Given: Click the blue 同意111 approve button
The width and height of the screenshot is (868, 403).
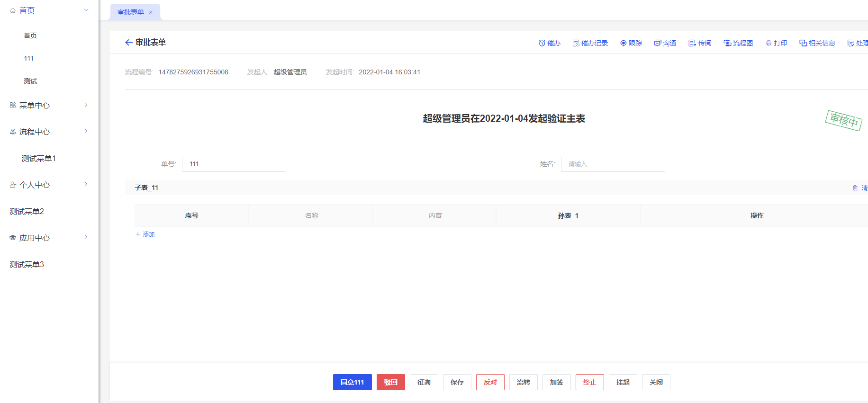Looking at the screenshot, I should click(x=352, y=382).
